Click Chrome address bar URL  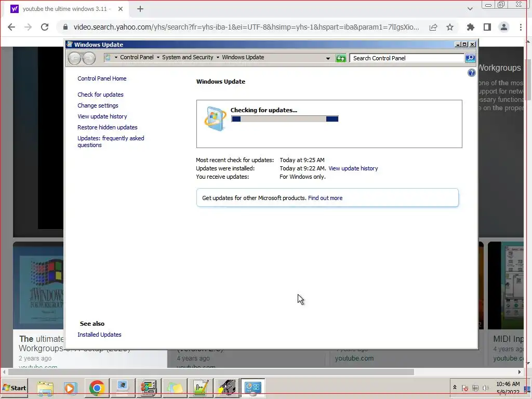tap(246, 27)
